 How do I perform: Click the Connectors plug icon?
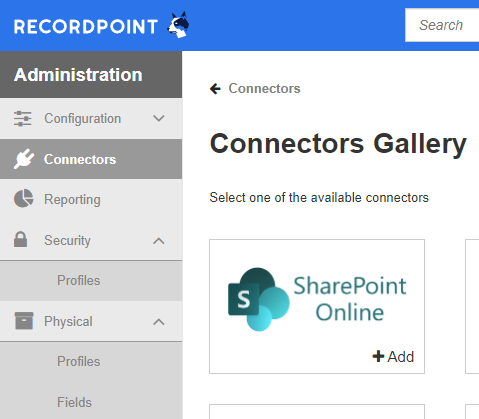point(23,159)
